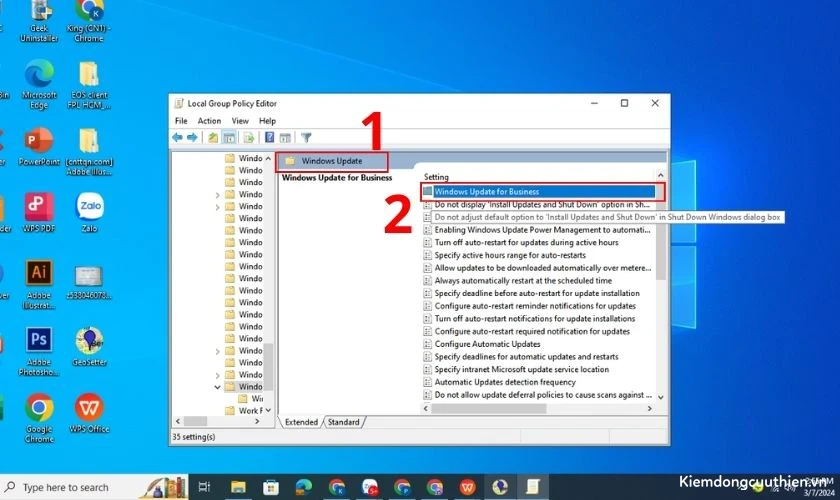
Task: Select 'Automatic Updates detection frequency' setting
Action: point(500,382)
